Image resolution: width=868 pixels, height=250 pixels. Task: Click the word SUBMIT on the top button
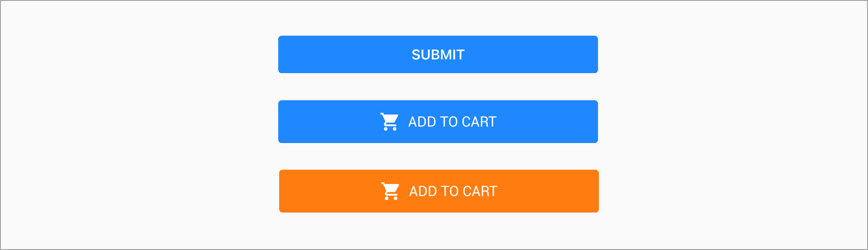click(x=438, y=55)
